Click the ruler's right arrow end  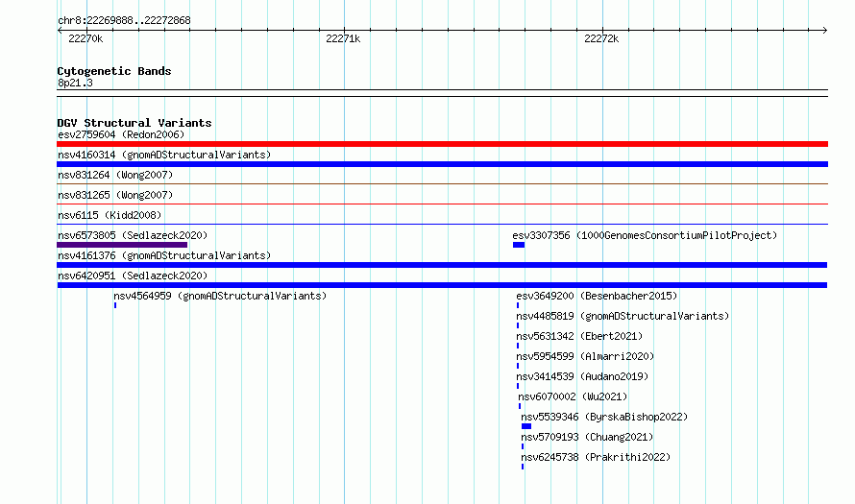point(825,30)
